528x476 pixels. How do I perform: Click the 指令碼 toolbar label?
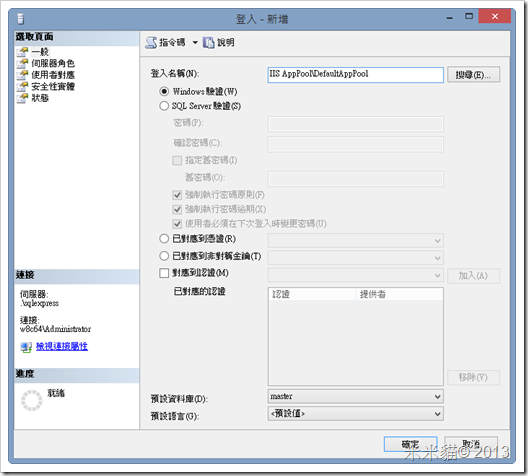tap(172, 42)
